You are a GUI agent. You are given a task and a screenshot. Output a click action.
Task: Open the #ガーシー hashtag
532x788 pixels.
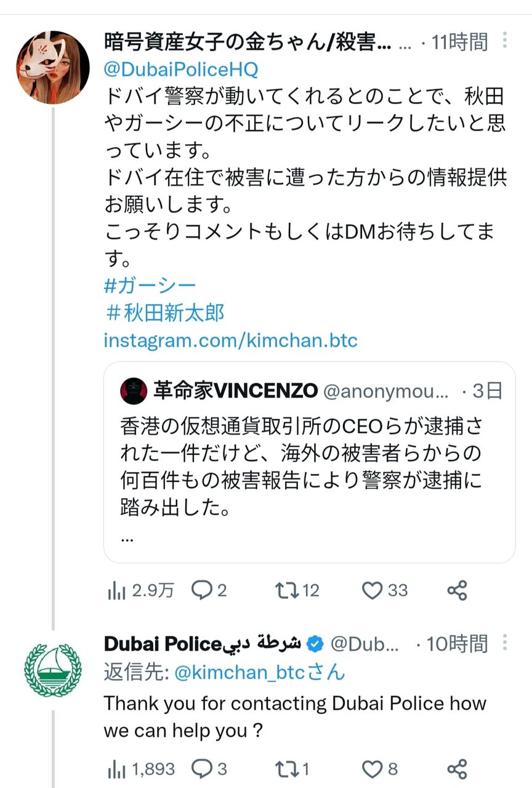[150, 286]
